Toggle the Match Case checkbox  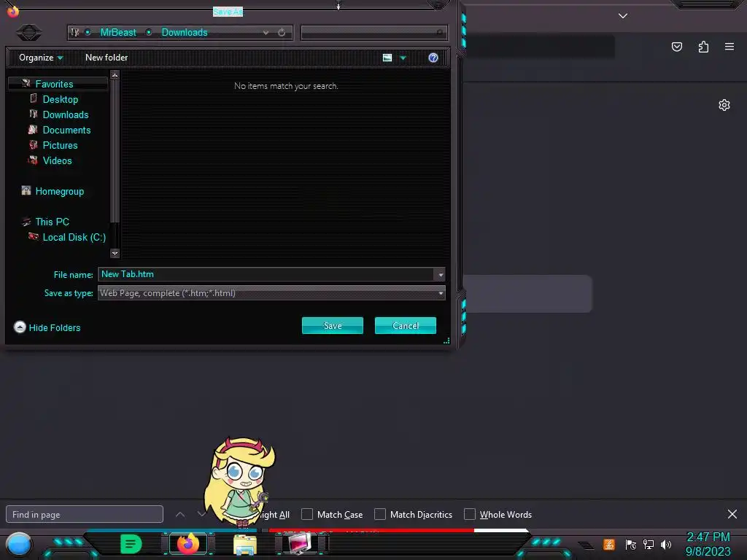coord(307,514)
